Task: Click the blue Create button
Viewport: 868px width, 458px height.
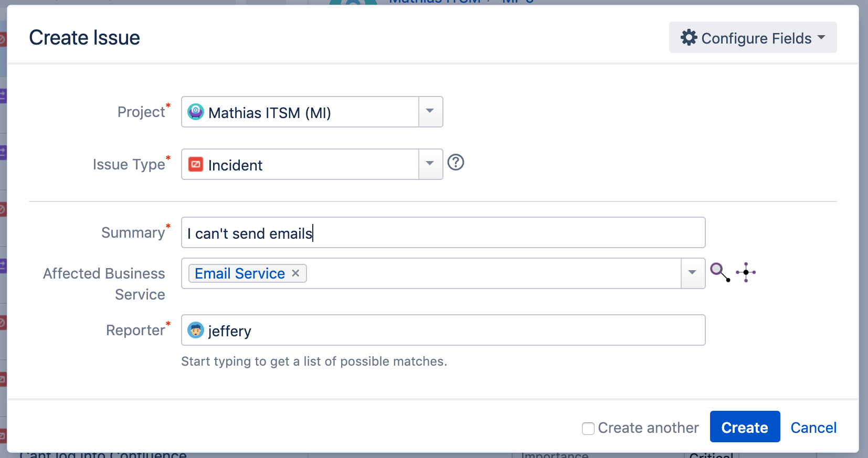Action: (745, 427)
